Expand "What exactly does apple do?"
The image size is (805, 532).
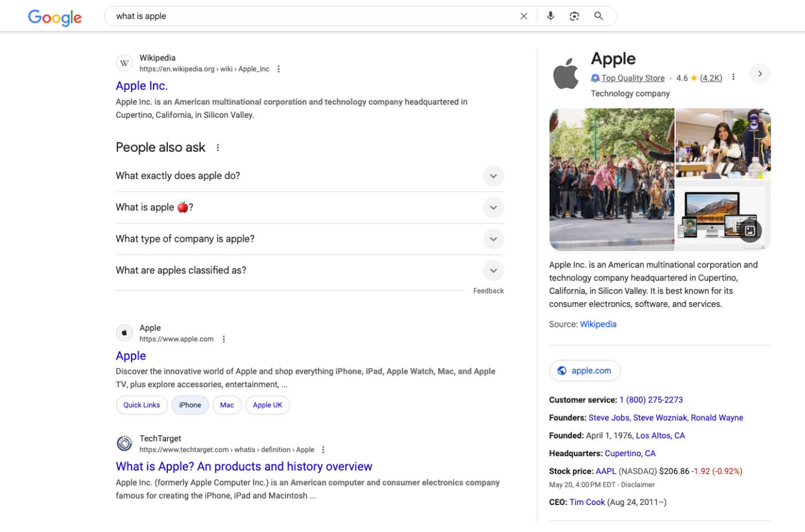tap(493, 176)
